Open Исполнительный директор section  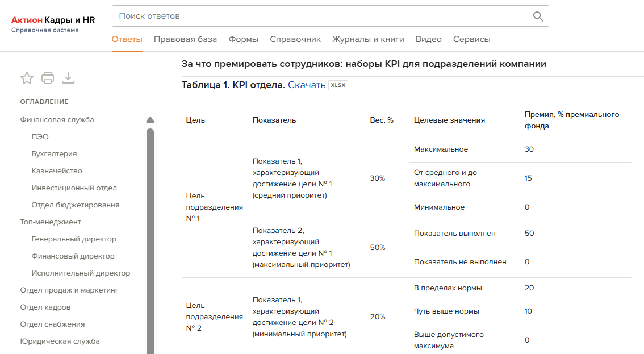pyautogui.click(x=81, y=273)
